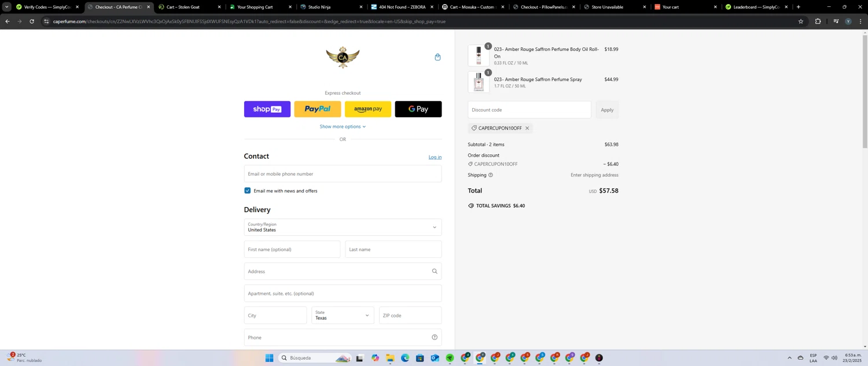Open a new browser tab
Screen dimensions: 868x366
pos(799,7)
